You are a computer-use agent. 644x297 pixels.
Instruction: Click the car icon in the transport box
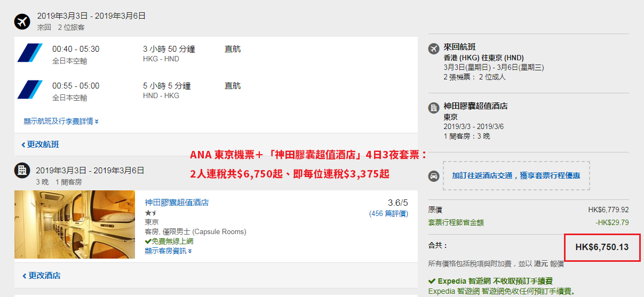click(434, 175)
